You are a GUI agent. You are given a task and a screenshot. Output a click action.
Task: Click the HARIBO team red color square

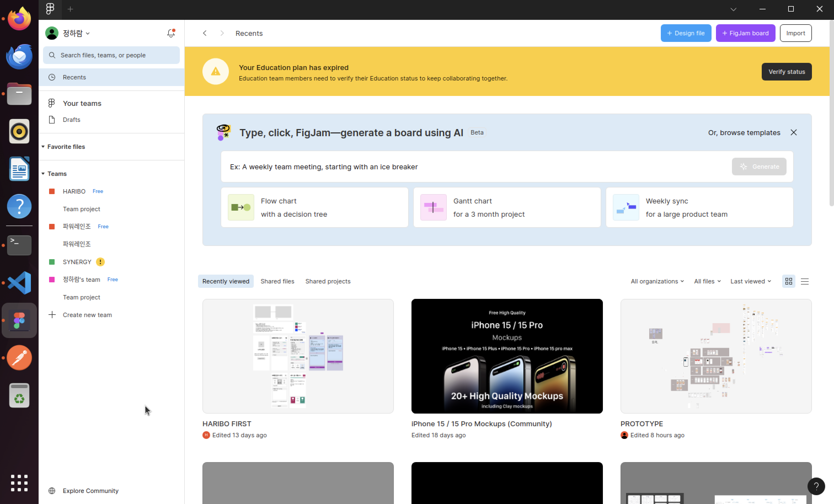click(52, 191)
